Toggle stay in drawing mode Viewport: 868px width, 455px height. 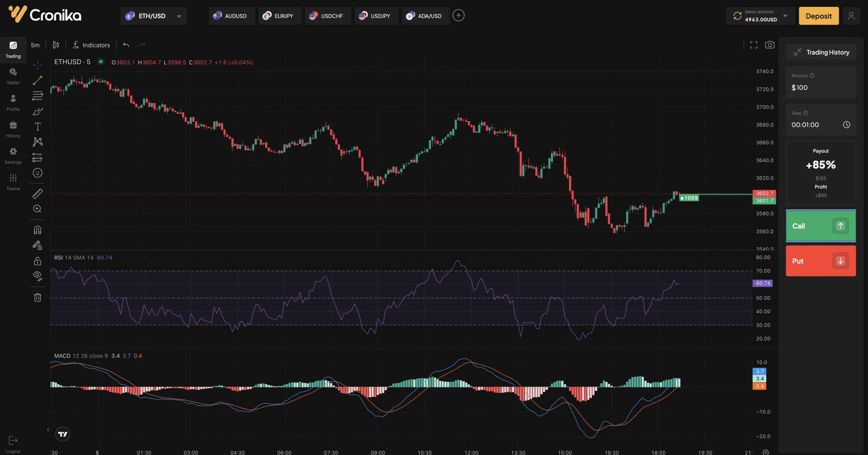(x=38, y=245)
